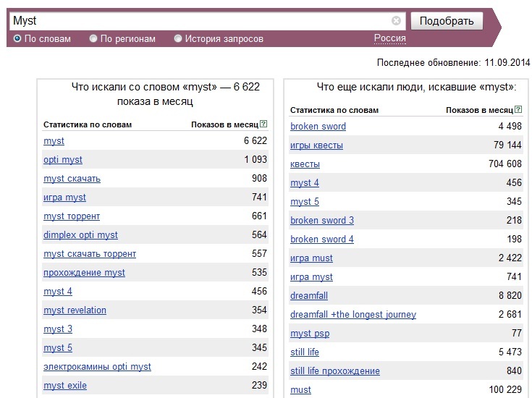Open the 'myst 3' keyword link
532x398 pixels.
(x=58, y=329)
